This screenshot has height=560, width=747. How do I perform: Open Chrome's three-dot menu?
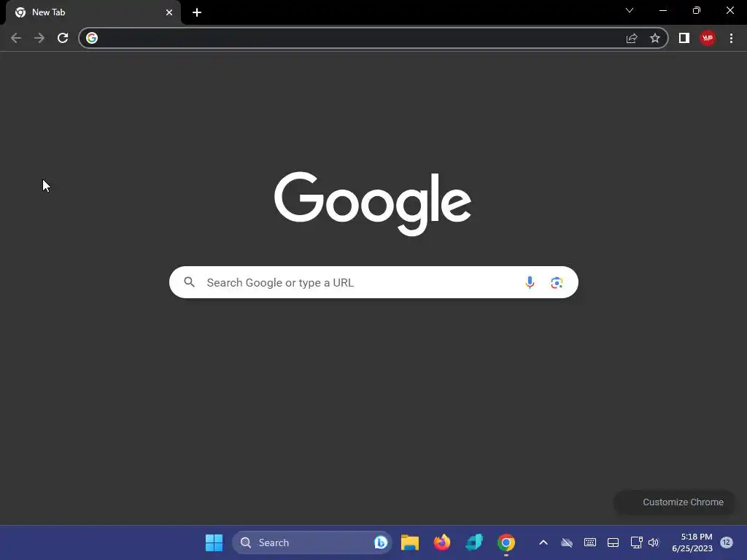tap(731, 38)
